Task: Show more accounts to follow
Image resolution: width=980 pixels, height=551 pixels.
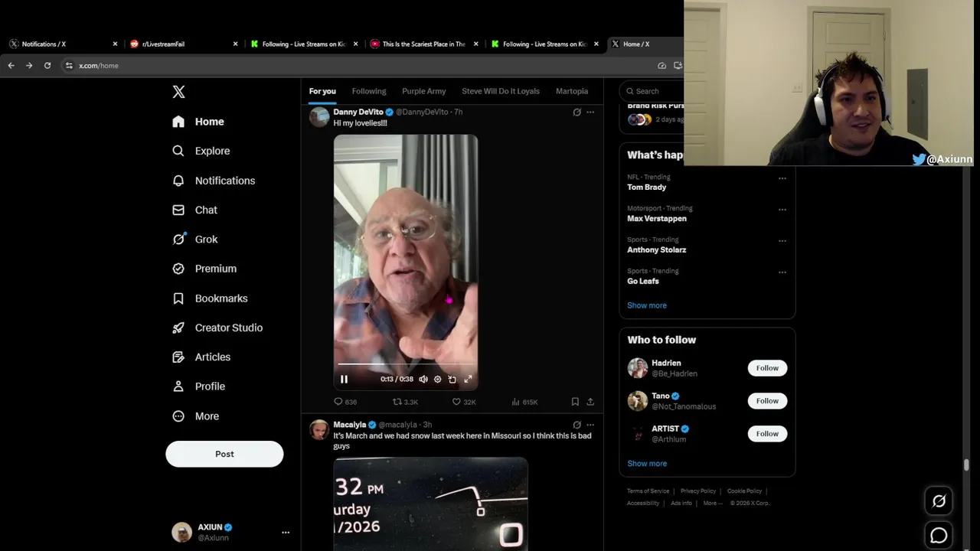Action: 647,464
